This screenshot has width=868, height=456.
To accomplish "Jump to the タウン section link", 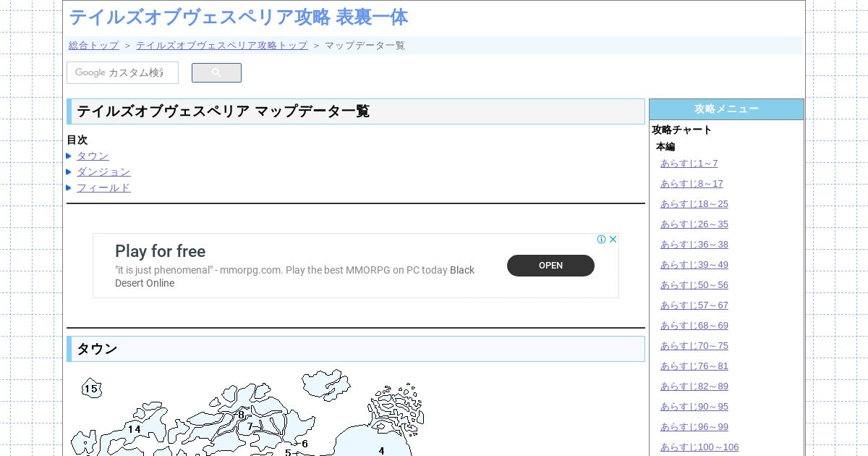I will point(93,156).
